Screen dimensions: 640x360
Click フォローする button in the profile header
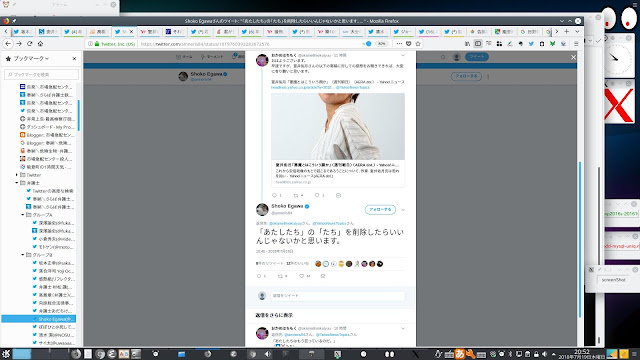pos(466,76)
